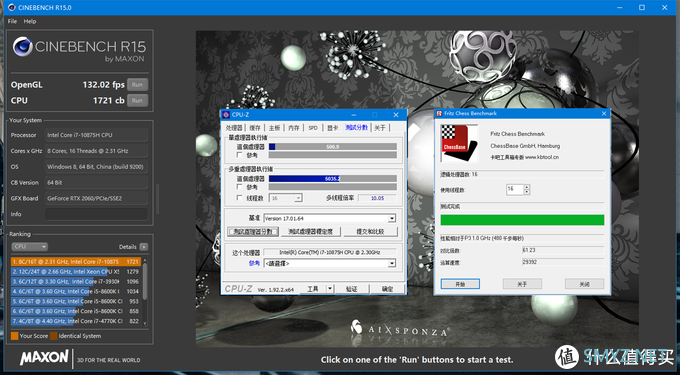The width and height of the screenshot is (680, 375).
Task: Run the OpenGL test
Action: click(x=137, y=85)
